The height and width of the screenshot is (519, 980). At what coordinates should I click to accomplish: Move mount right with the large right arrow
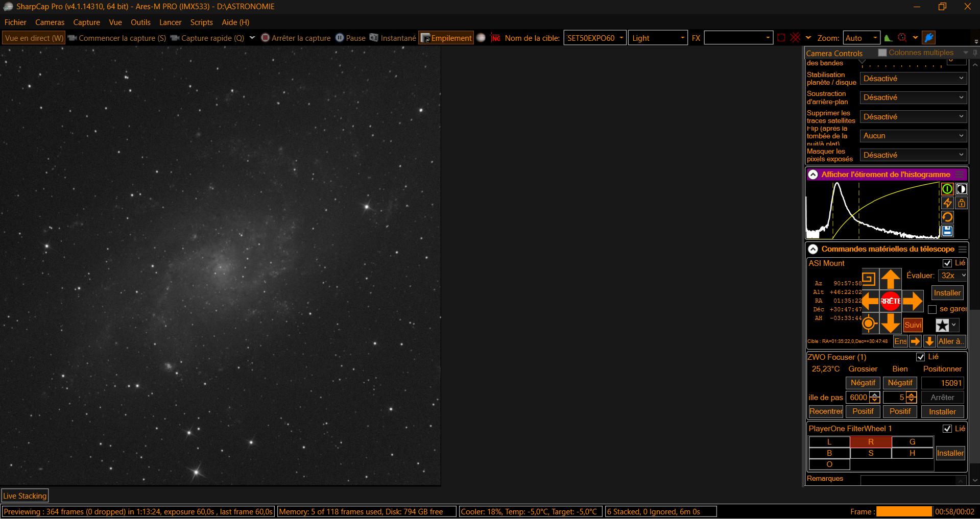[913, 301]
